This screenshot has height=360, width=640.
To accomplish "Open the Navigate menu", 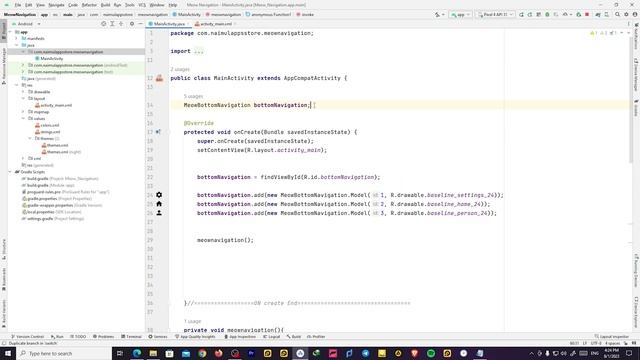I will coord(56,5).
